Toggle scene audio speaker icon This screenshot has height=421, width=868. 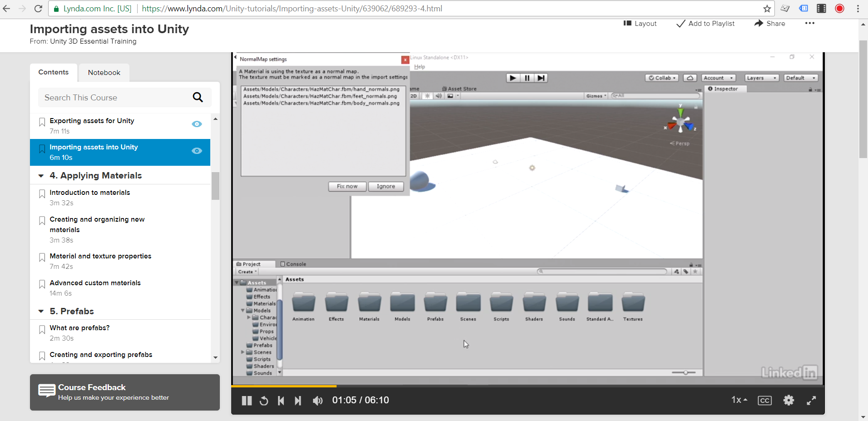[439, 96]
